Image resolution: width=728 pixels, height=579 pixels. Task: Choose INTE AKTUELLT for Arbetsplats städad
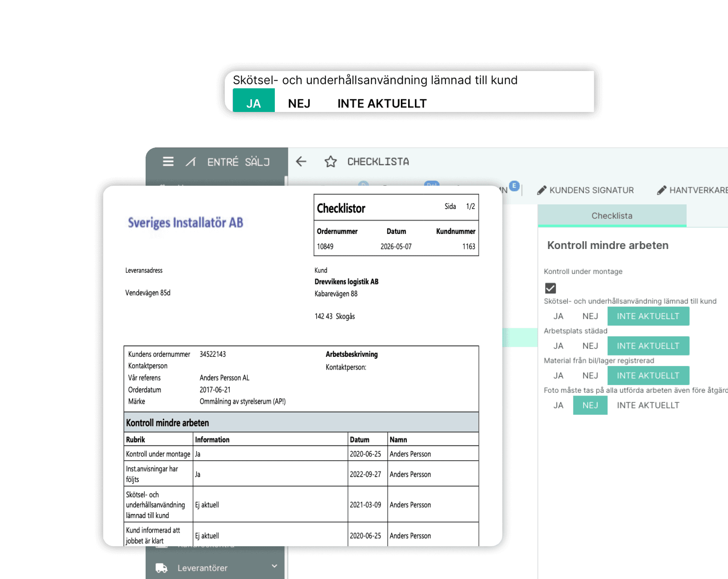tap(648, 346)
